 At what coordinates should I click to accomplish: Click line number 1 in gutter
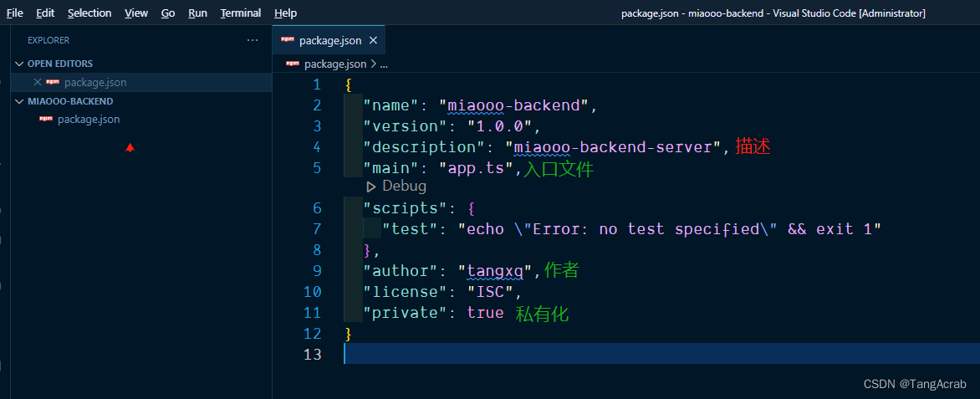click(x=316, y=84)
